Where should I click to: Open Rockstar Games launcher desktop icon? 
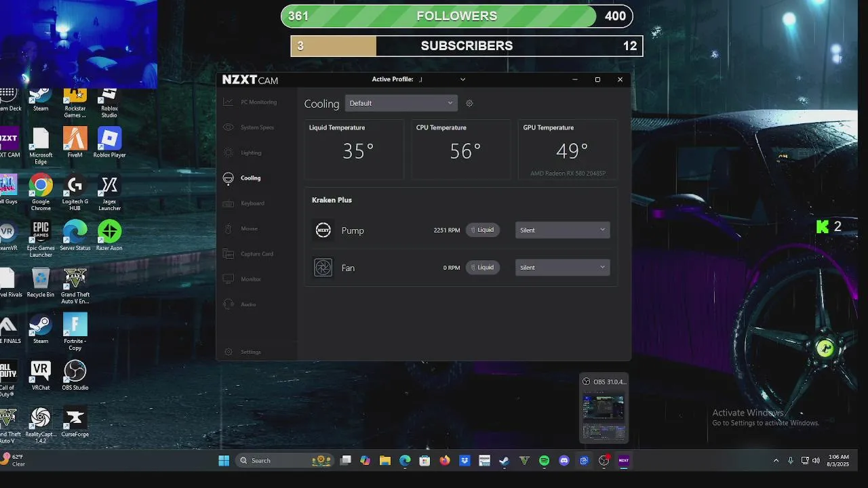[x=75, y=103]
